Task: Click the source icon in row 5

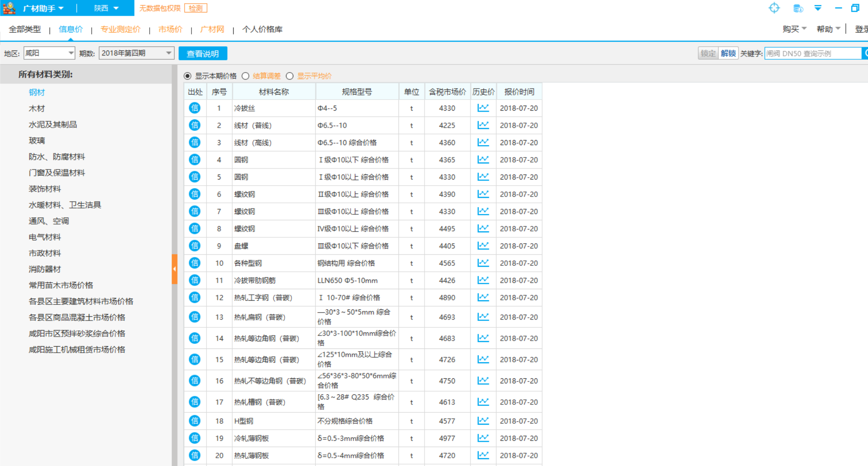Action: [x=195, y=177]
